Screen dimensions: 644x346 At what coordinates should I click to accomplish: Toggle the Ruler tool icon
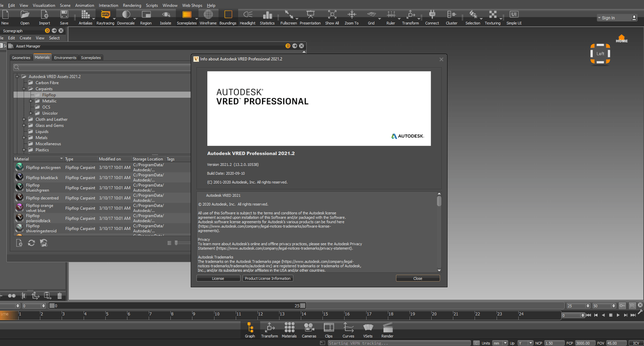click(390, 17)
